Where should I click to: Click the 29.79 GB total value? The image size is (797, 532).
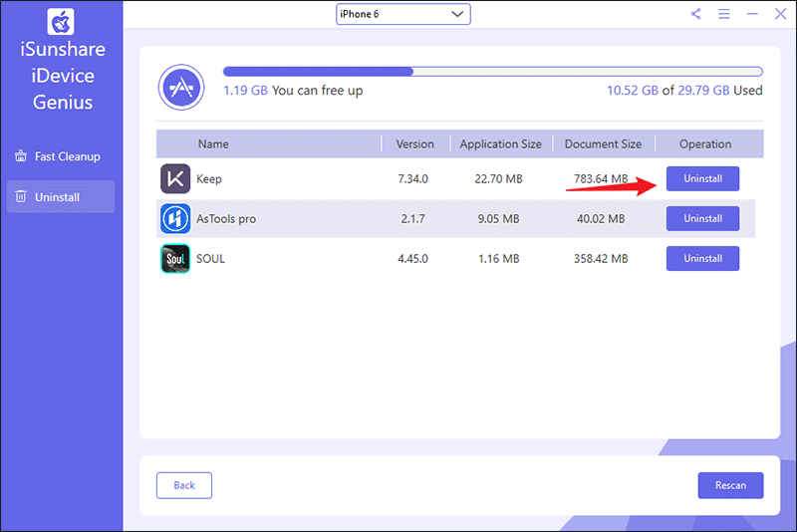click(x=703, y=91)
